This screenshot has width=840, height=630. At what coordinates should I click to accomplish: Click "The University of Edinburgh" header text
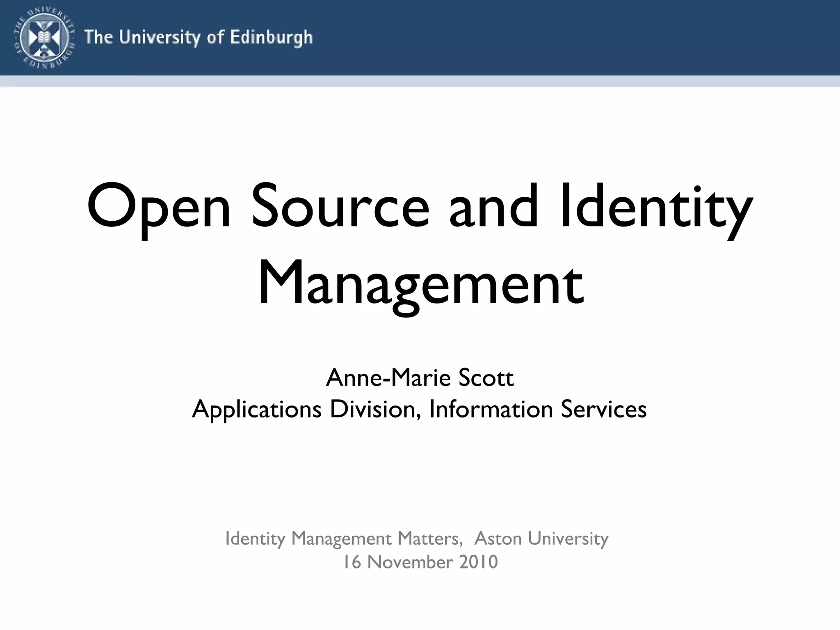(199, 38)
